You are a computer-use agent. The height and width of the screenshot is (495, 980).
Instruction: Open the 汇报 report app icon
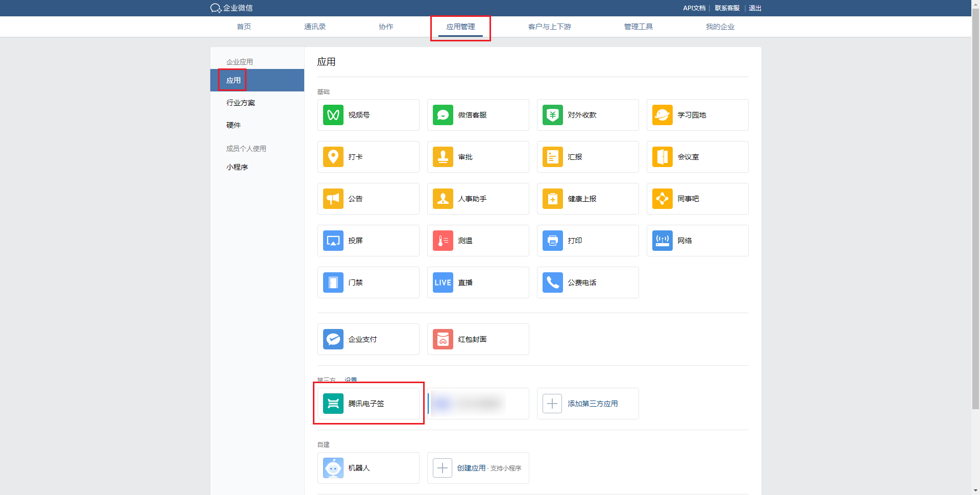553,157
